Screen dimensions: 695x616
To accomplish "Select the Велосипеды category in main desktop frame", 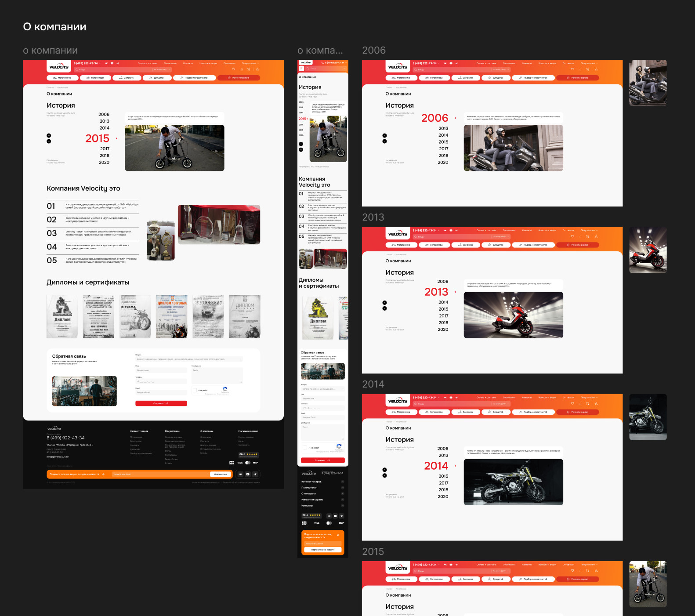I will point(95,78).
